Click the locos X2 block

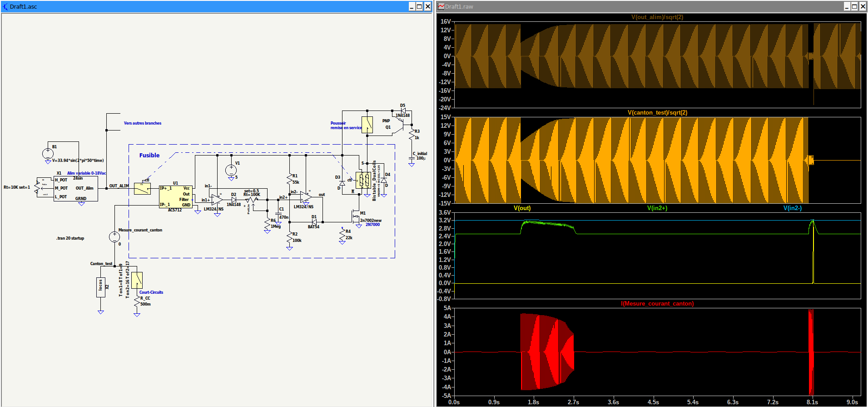pos(101,287)
